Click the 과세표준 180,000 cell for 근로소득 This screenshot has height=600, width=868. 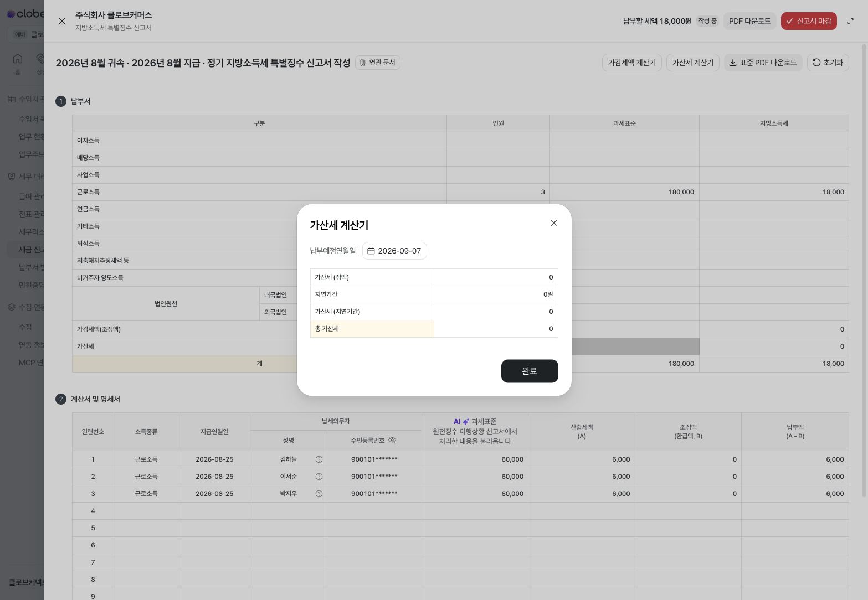(x=624, y=192)
